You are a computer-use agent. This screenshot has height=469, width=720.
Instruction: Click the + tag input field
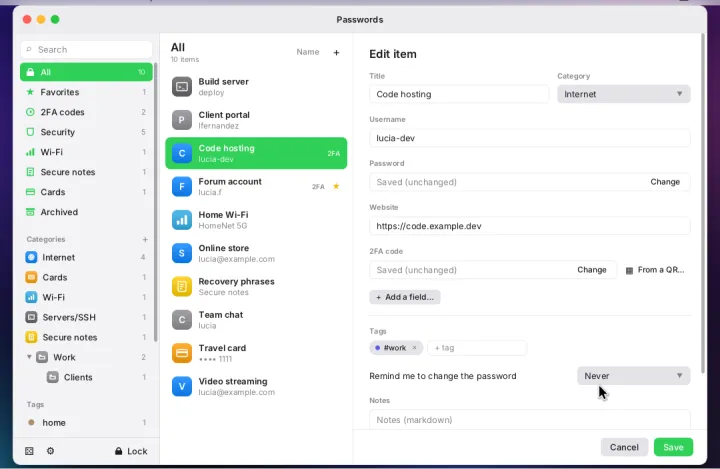[x=477, y=348]
